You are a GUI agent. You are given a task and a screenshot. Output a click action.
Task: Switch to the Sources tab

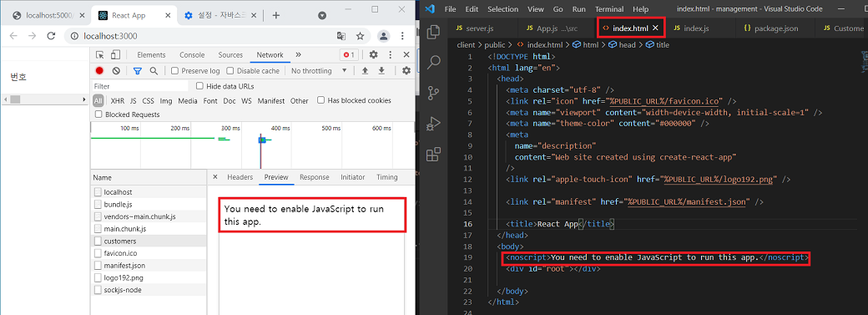pos(230,55)
